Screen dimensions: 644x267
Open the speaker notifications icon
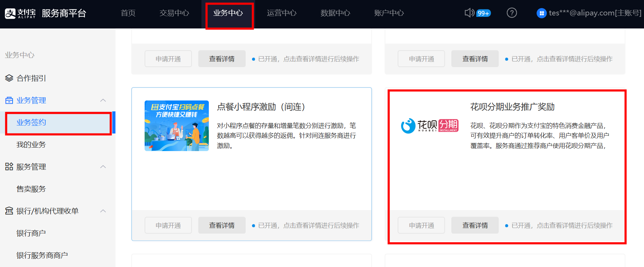click(469, 13)
